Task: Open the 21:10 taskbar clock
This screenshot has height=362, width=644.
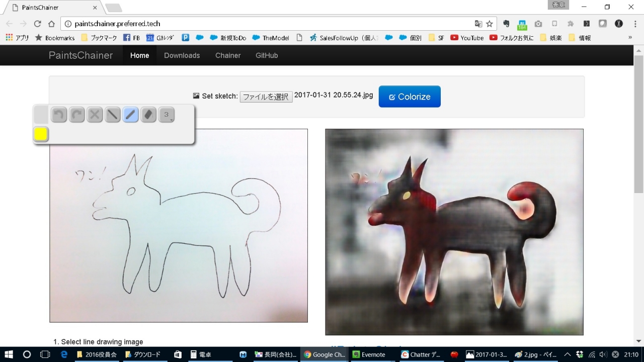Action: tap(631, 354)
